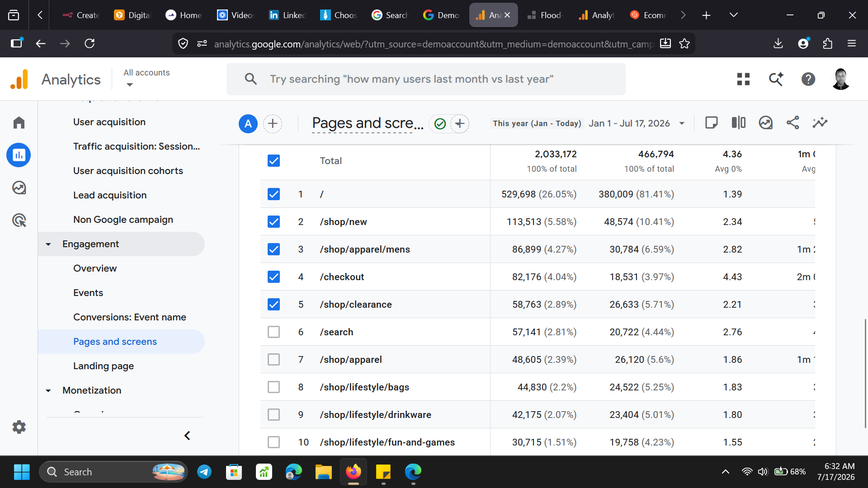Bookmark this page with the star icon
Viewport: 868px width, 488px height.
684,43
